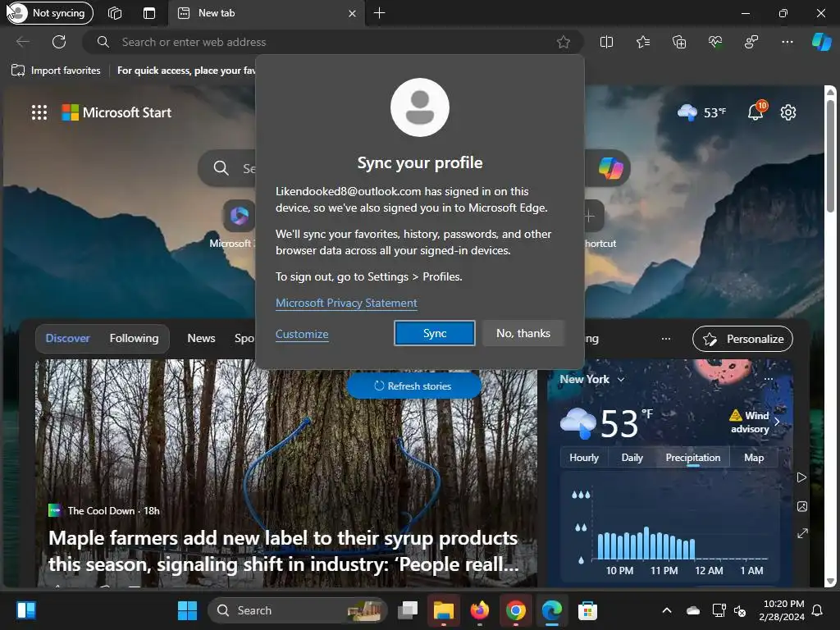The image size is (840, 630).
Task: Open Browser essentials heart icon
Action: coord(715,42)
